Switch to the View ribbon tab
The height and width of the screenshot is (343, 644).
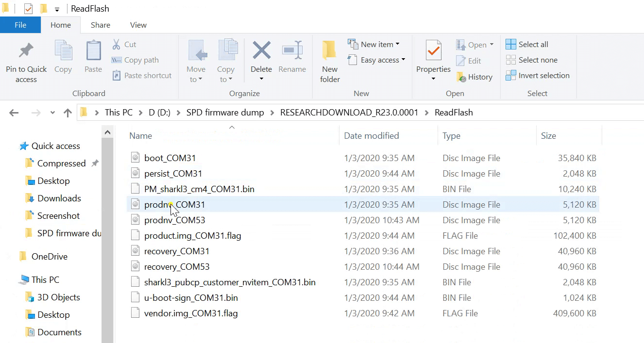pos(138,25)
